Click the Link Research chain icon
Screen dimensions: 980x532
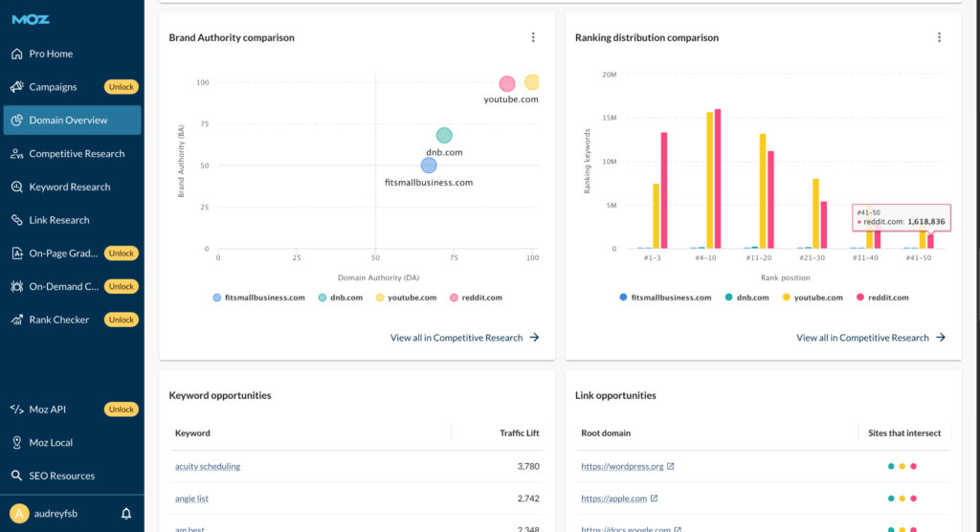coord(17,220)
